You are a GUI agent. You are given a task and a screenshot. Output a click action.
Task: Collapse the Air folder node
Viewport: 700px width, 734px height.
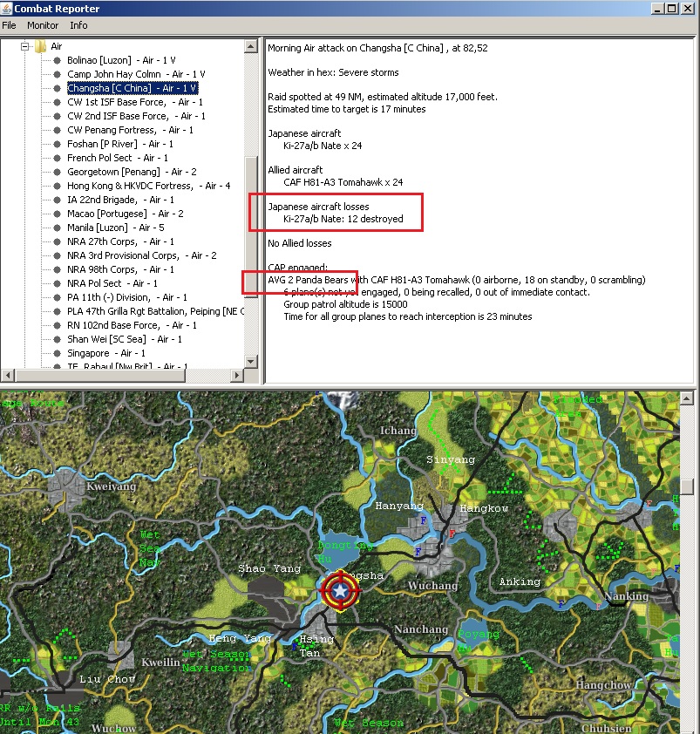click(x=24, y=46)
